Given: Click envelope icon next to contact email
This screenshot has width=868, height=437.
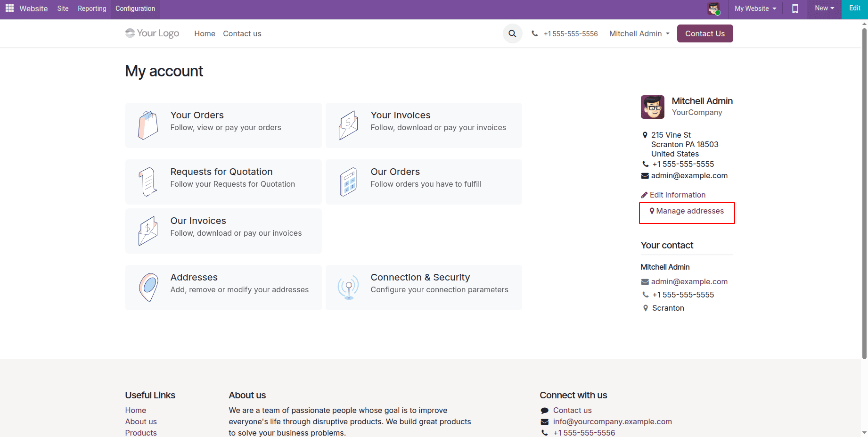Looking at the screenshot, I should 645,281.
